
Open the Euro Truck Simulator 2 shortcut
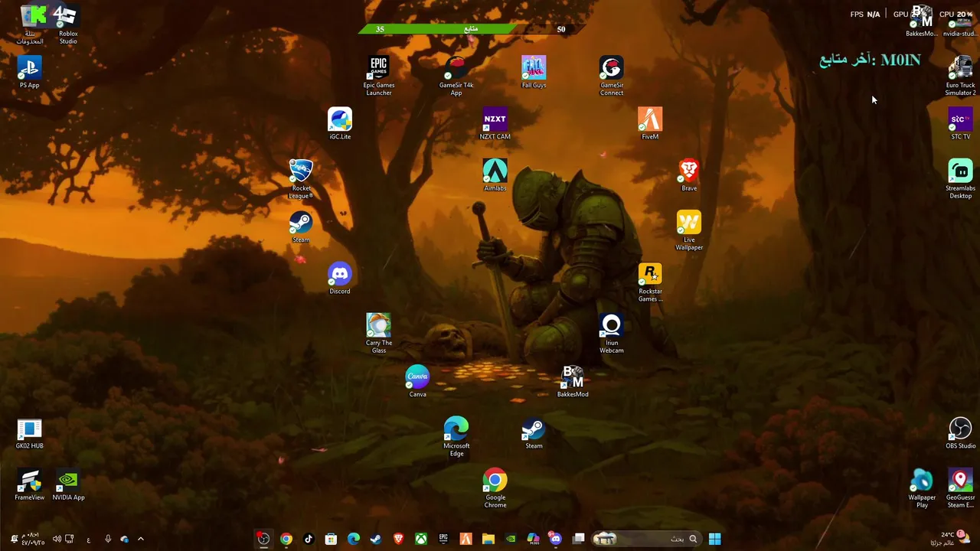(960, 77)
